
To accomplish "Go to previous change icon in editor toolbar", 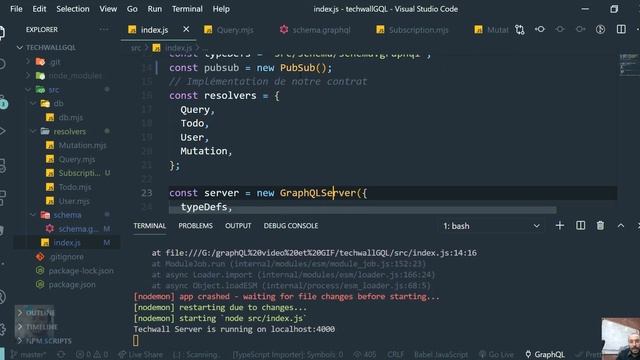I will (540, 29).
